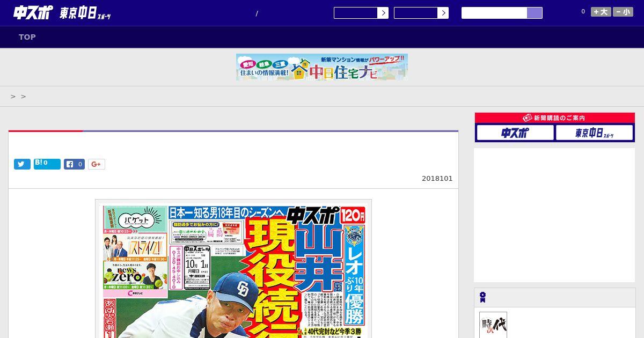The height and width of the screenshot is (338, 644).
Task: Open the 時代 thumbnail in sidebar
Action: 493,325
